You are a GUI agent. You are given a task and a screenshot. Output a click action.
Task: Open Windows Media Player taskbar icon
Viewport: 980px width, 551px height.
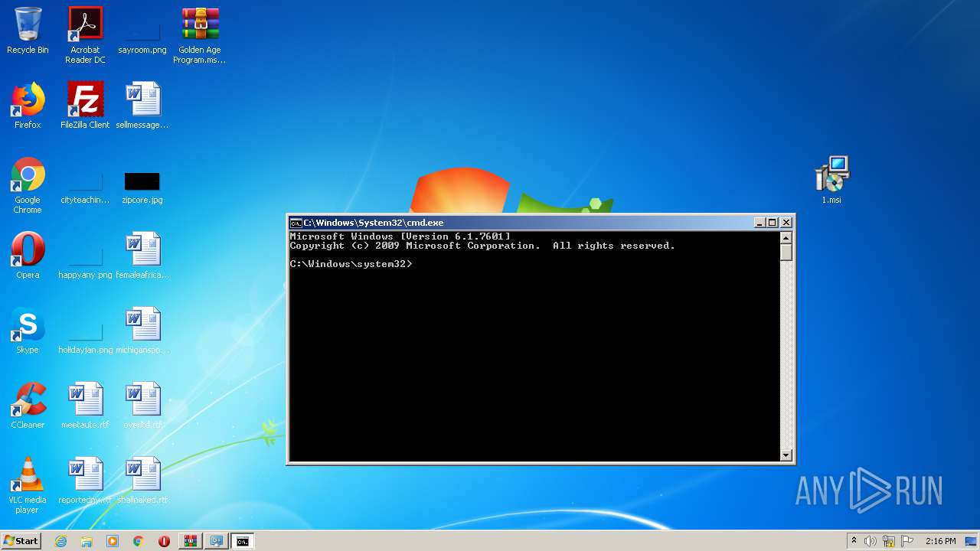113,541
